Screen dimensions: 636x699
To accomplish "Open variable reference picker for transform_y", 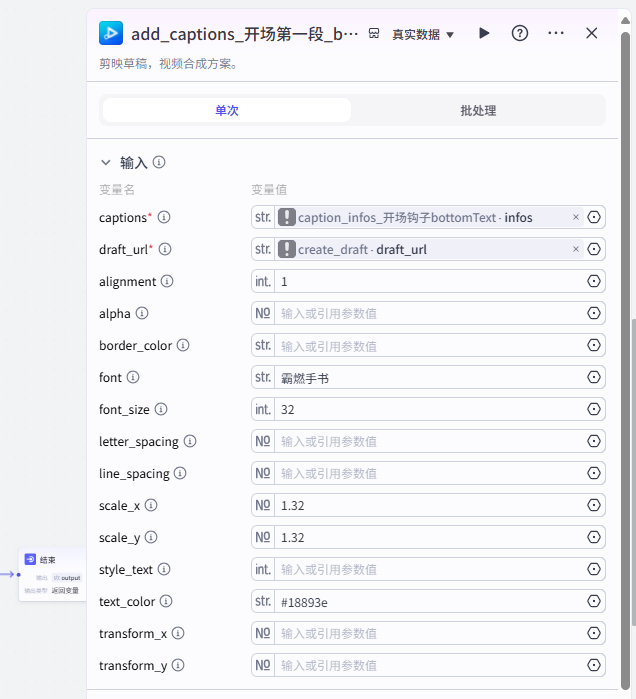I will pyautogui.click(x=594, y=665).
